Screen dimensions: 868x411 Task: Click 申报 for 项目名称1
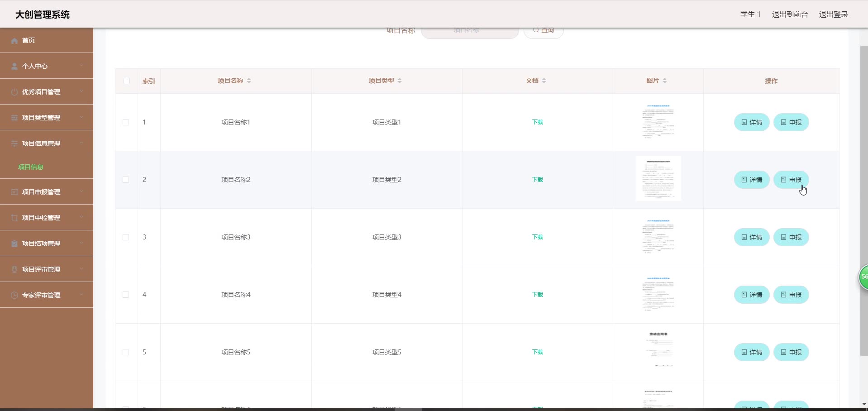tap(791, 122)
